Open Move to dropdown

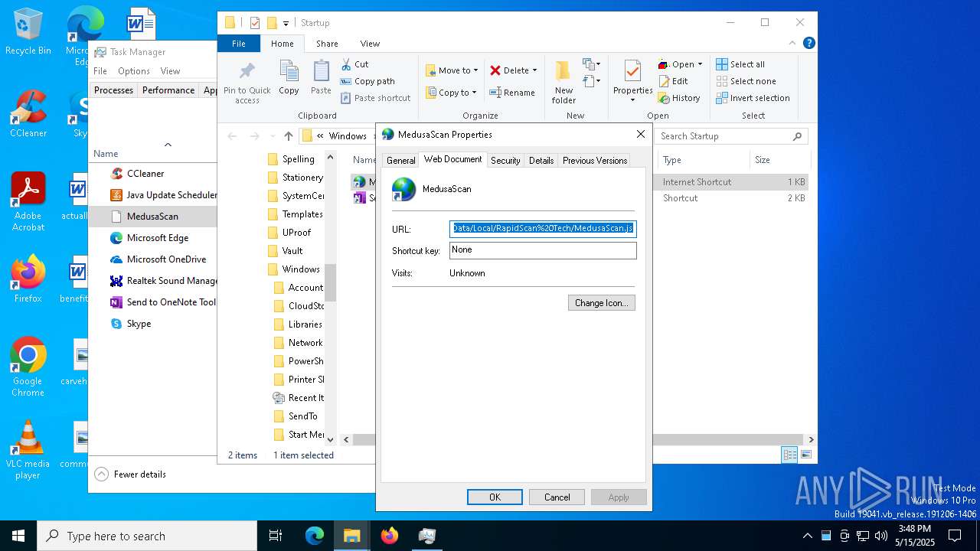click(452, 70)
